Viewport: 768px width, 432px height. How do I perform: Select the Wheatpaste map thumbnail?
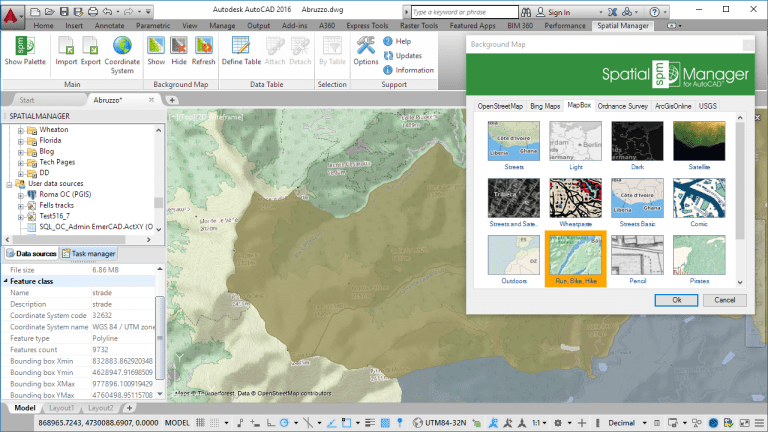[x=576, y=198]
